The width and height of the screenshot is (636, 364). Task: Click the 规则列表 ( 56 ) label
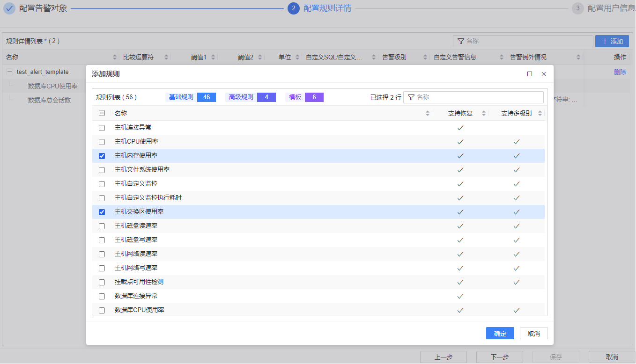[116, 97]
